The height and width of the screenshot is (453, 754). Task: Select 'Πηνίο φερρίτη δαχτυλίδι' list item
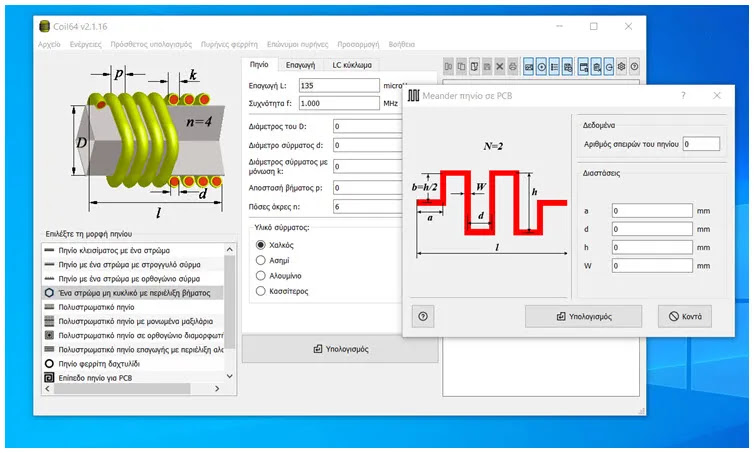[x=133, y=364]
